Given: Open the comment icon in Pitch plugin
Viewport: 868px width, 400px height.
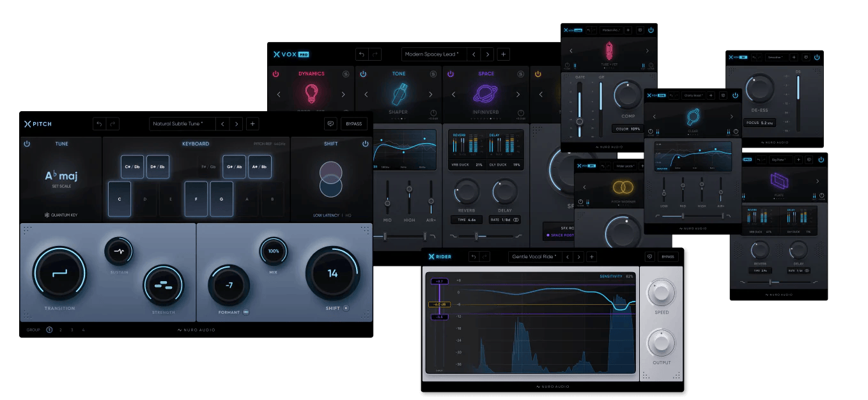Looking at the screenshot, I should pos(330,124).
